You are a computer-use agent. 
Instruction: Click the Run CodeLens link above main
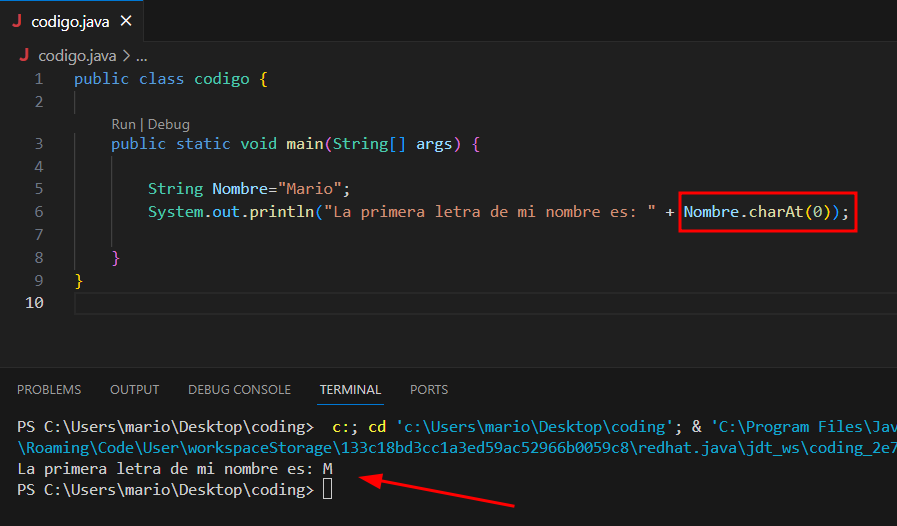[123, 124]
